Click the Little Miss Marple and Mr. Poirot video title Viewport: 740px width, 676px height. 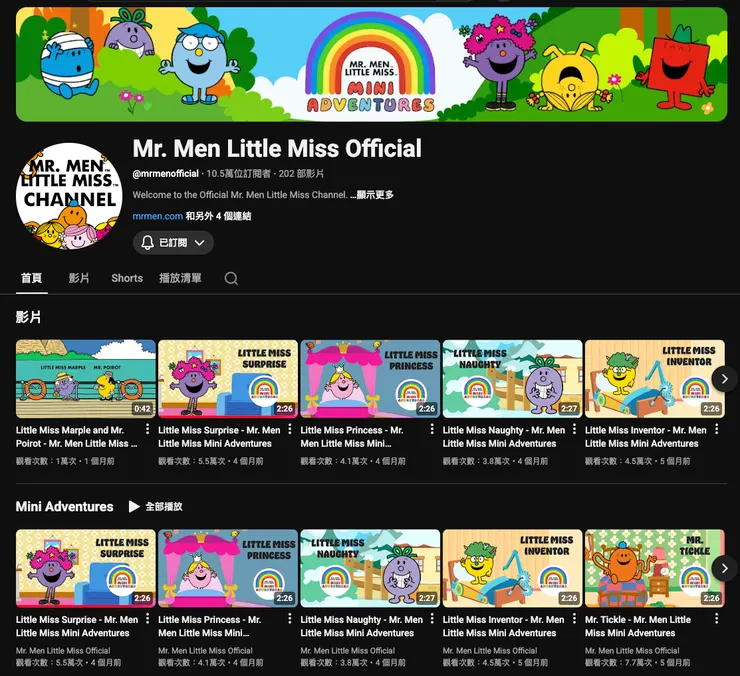pos(76,437)
